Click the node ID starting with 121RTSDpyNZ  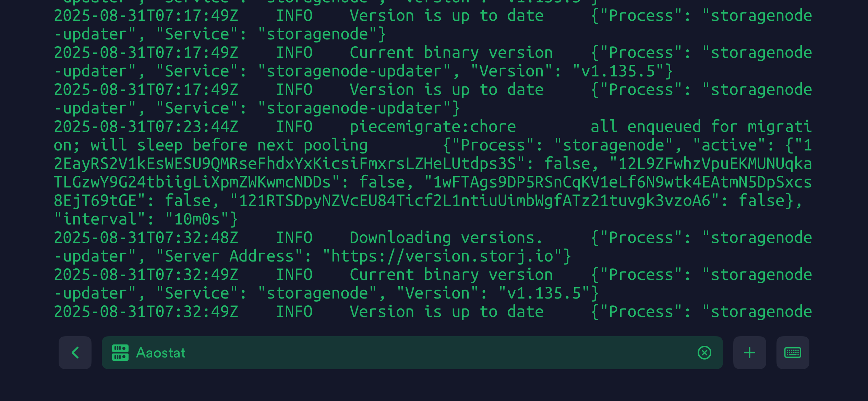pos(474,201)
